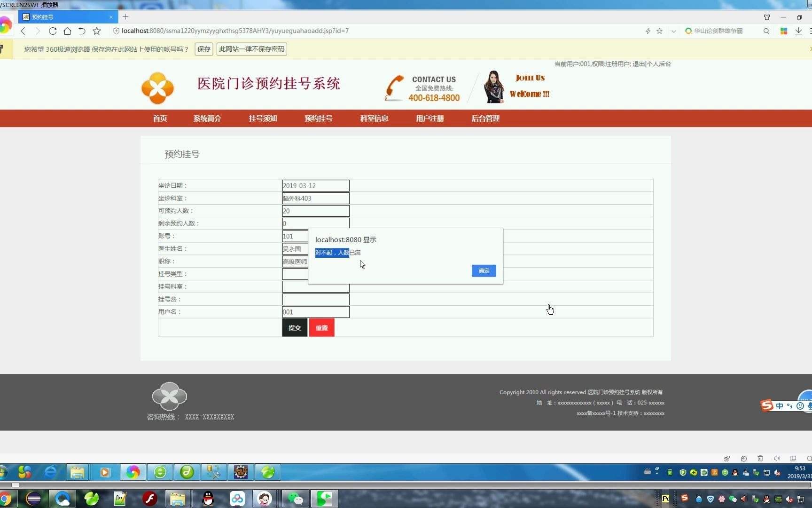Click the bookmark star in the address bar
The height and width of the screenshot is (508, 812).
(x=659, y=31)
